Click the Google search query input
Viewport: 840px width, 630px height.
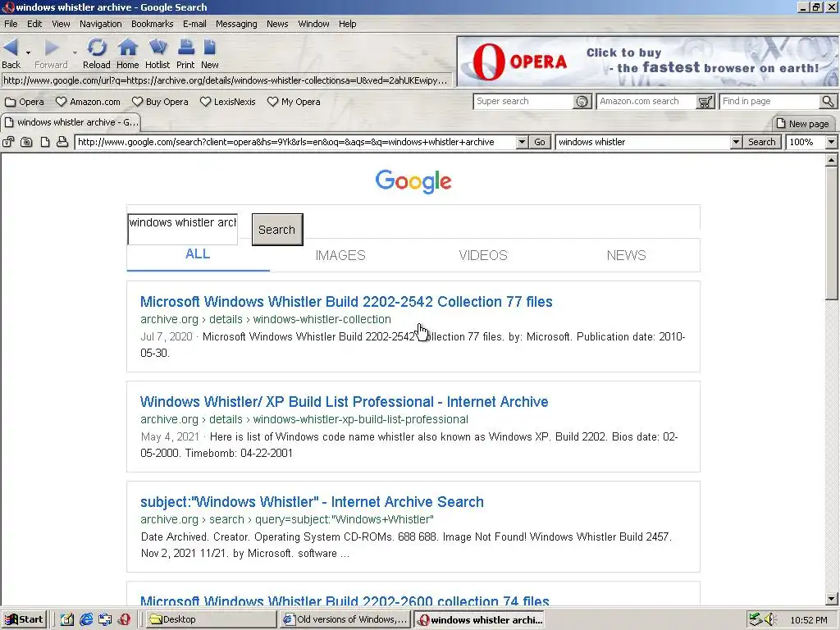pos(183,230)
